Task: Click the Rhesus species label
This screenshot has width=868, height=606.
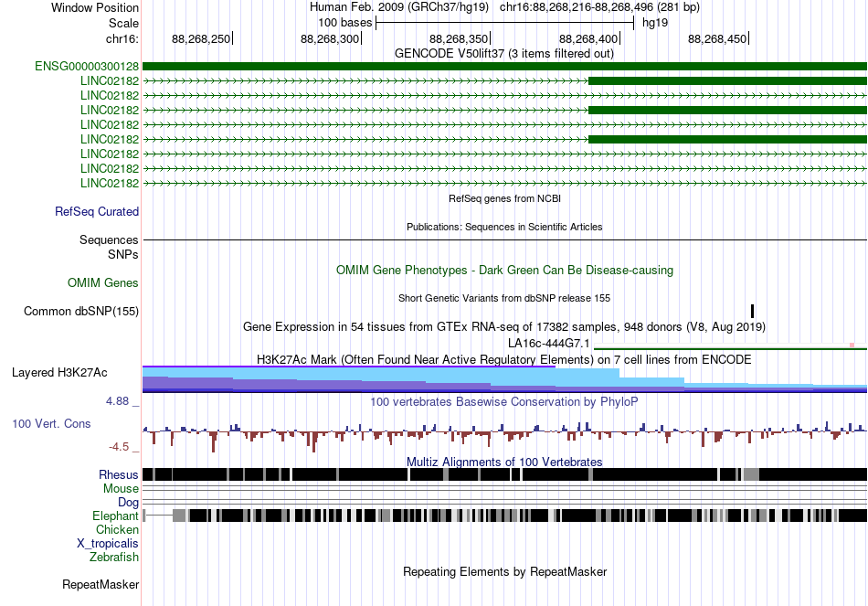Action: tap(119, 474)
